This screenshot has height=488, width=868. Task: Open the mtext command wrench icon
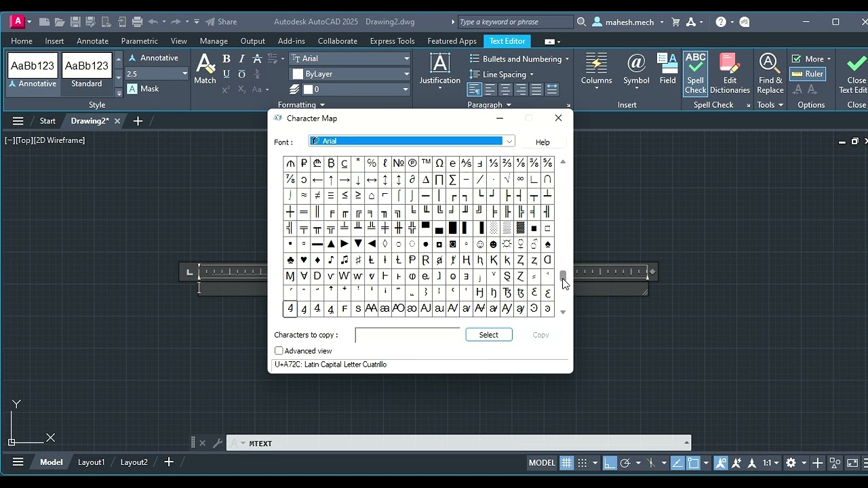217,443
